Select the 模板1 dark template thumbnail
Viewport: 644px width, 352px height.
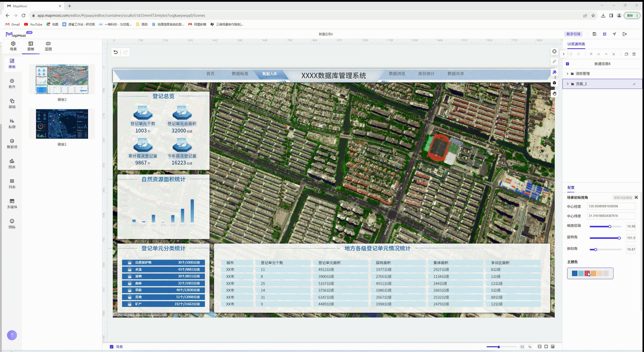click(62, 124)
